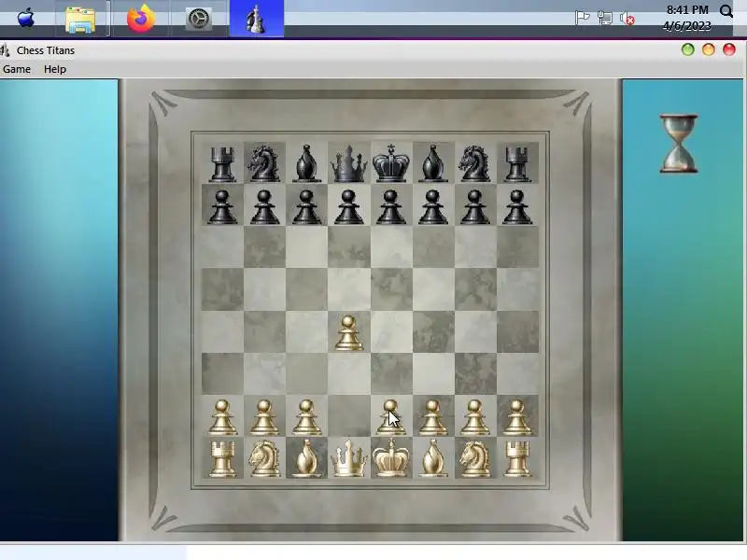The image size is (747, 560).
Task: Select the white pawn on g2
Action: [x=474, y=417]
